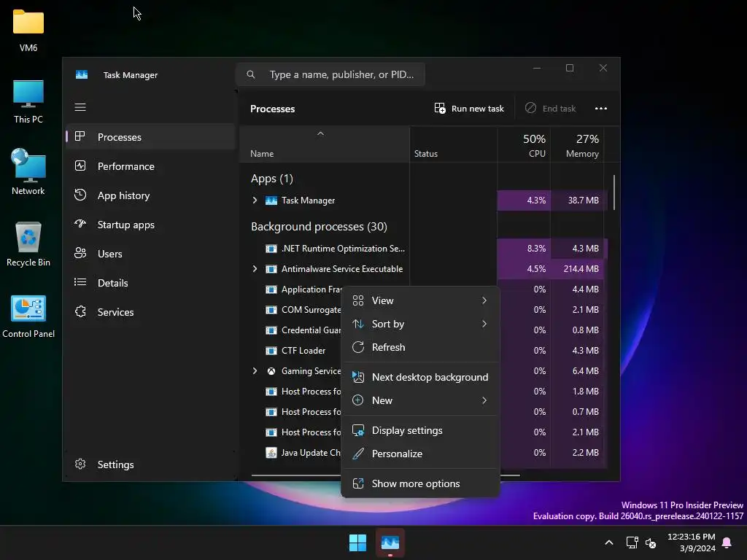Expand the Gaming Services row
This screenshot has width=747, height=560.
tap(255, 371)
